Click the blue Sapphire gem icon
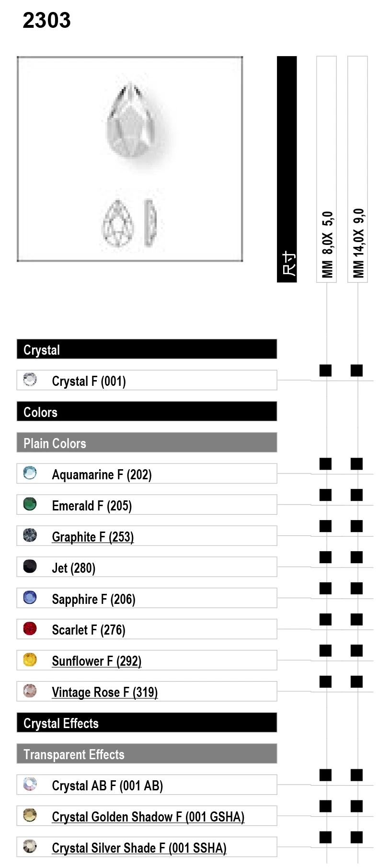The image size is (378, 868). (x=30, y=598)
